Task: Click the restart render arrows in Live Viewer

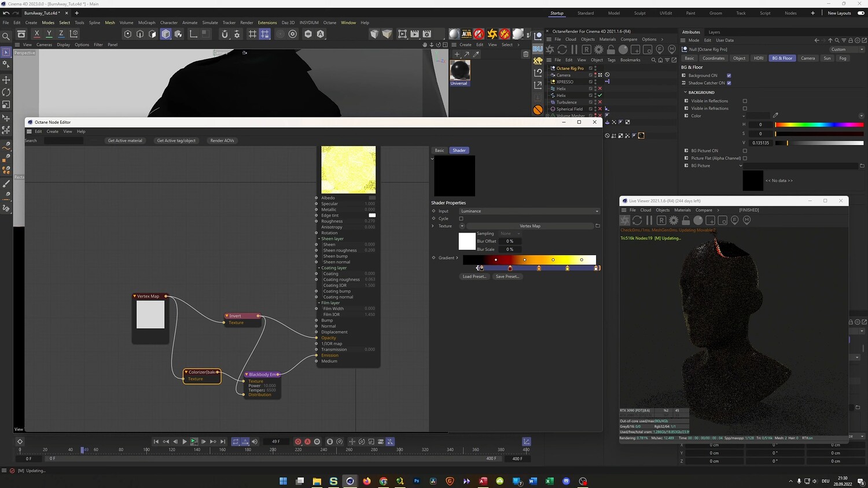Action: click(x=637, y=220)
